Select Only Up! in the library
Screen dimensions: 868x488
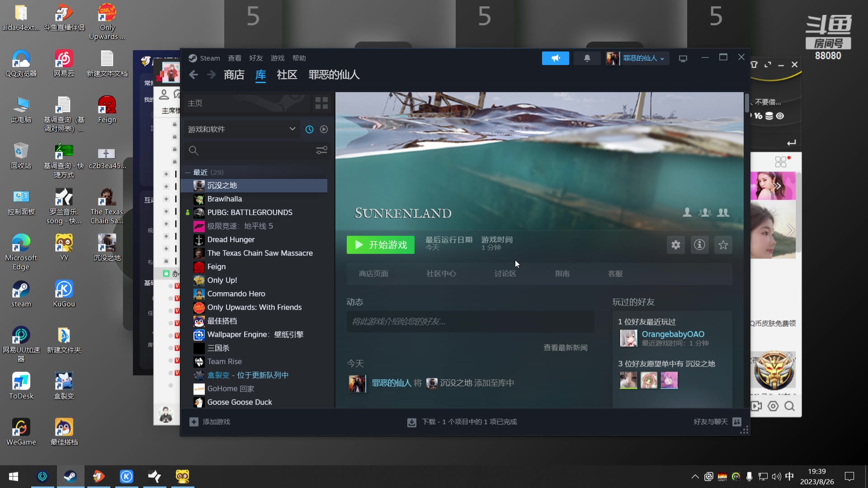coord(254,281)
